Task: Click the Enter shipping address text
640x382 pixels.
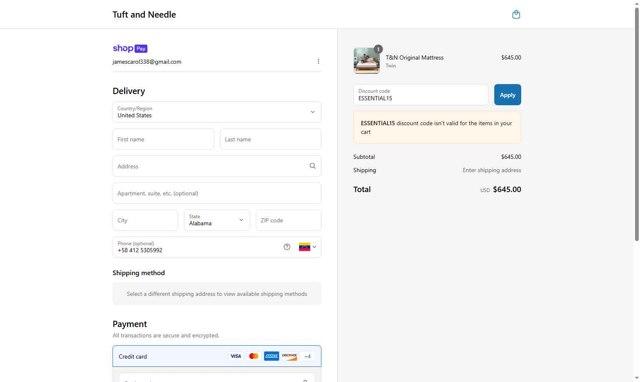Action: (492, 170)
